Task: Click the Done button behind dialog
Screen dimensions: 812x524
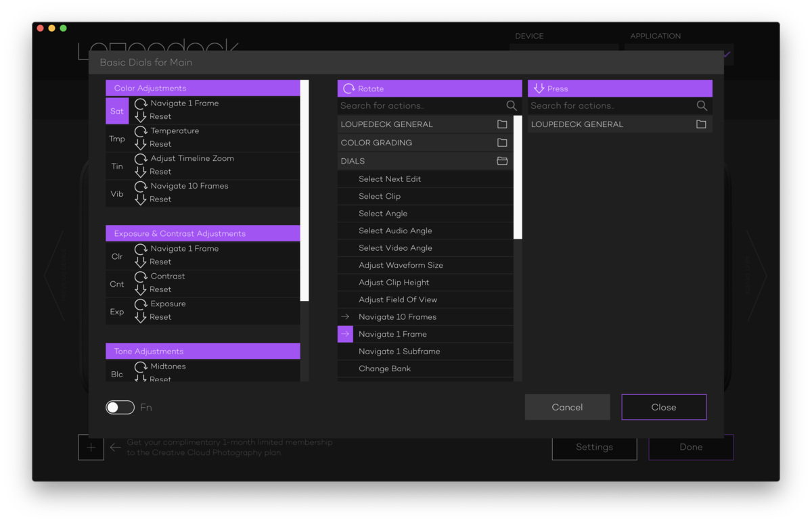Action: (691, 448)
